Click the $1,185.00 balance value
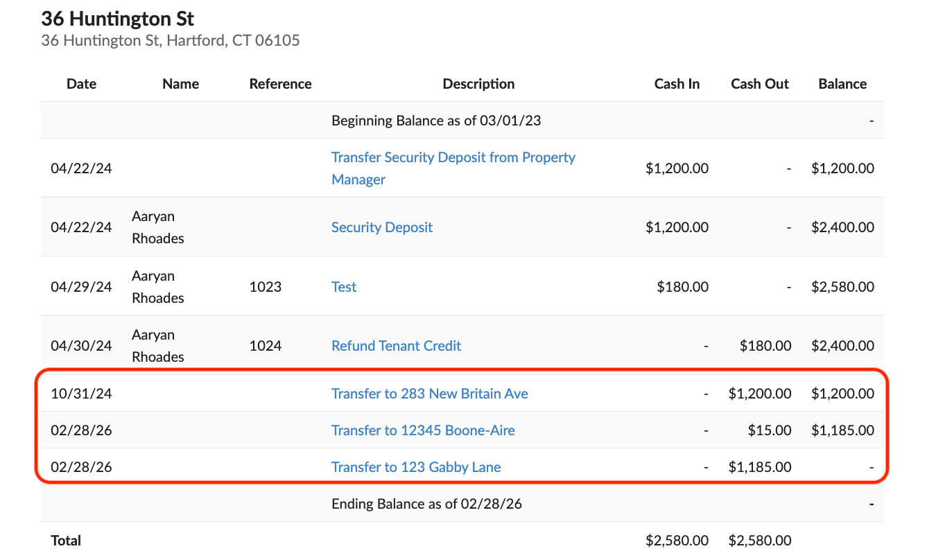Viewport: 936px width, 560px height. (842, 430)
